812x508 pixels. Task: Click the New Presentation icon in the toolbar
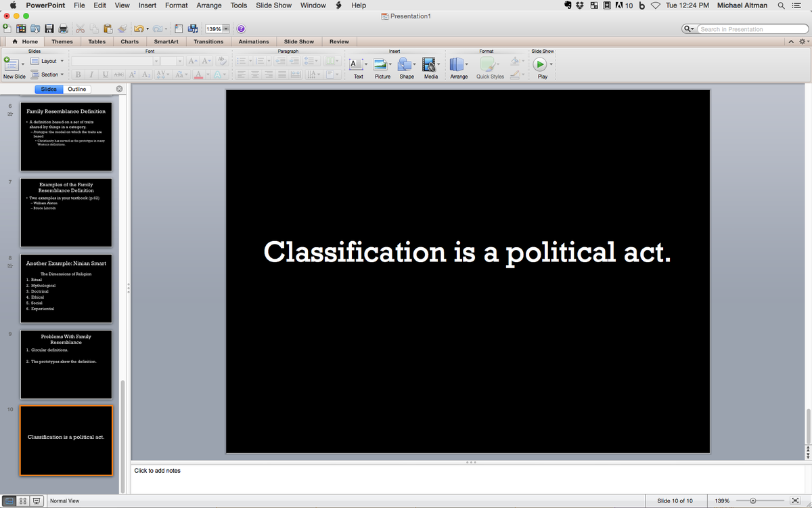pyautogui.click(x=7, y=28)
